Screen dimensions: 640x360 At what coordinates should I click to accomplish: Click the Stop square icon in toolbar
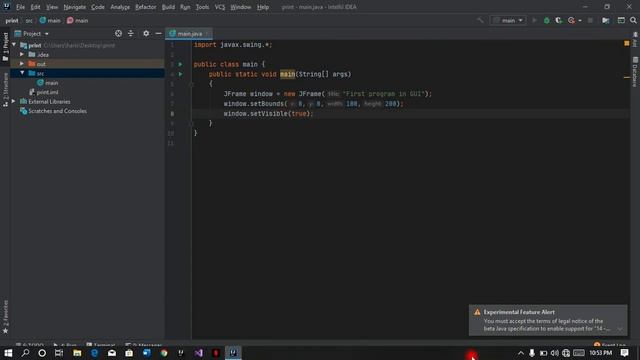pos(590,20)
